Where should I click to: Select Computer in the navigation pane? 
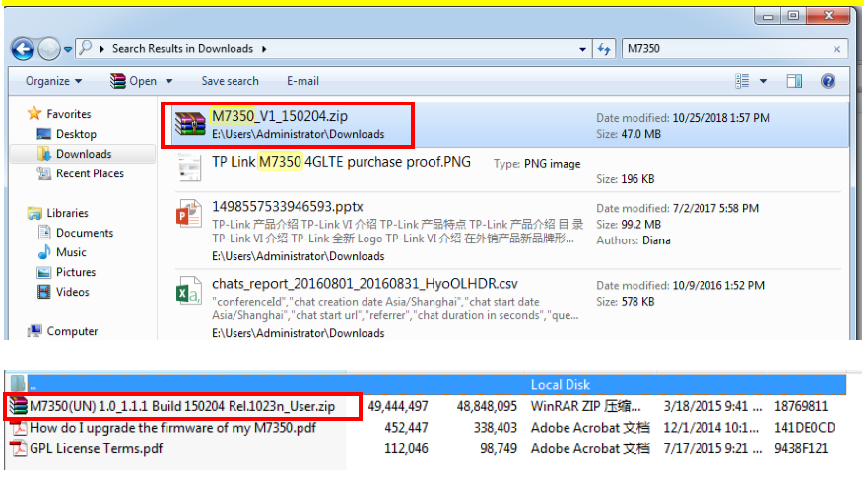(x=72, y=331)
